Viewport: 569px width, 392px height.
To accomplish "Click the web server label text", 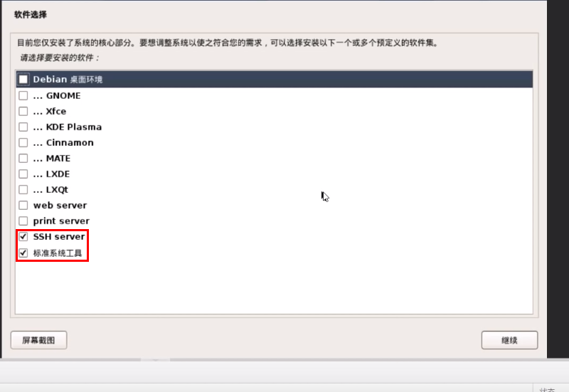I will pos(60,205).
